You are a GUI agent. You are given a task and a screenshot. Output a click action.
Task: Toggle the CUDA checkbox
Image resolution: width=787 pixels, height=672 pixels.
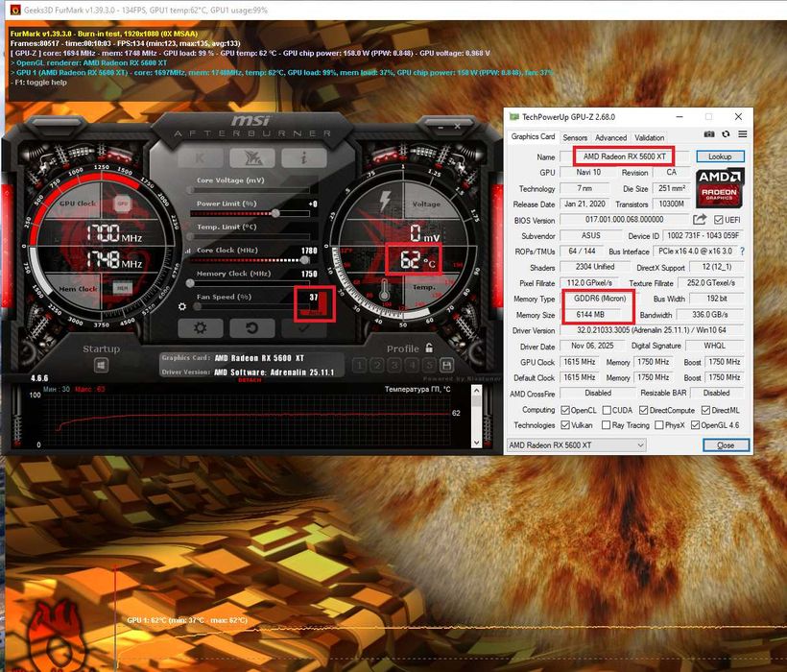point(607,410)
